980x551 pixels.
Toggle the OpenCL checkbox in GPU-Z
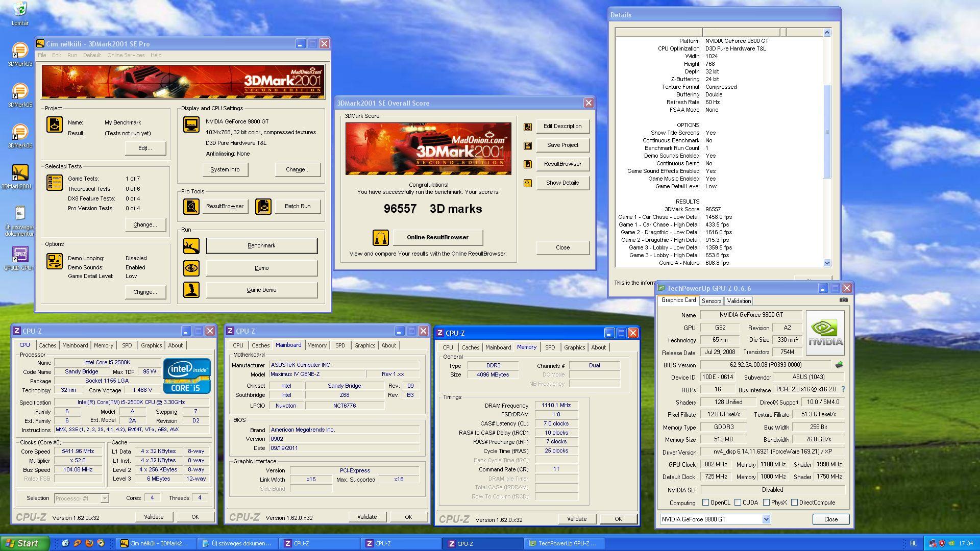point(705,503)
